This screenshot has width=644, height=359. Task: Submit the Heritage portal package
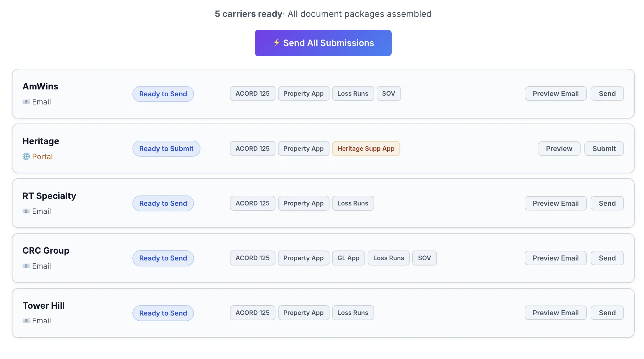(604, 149)
